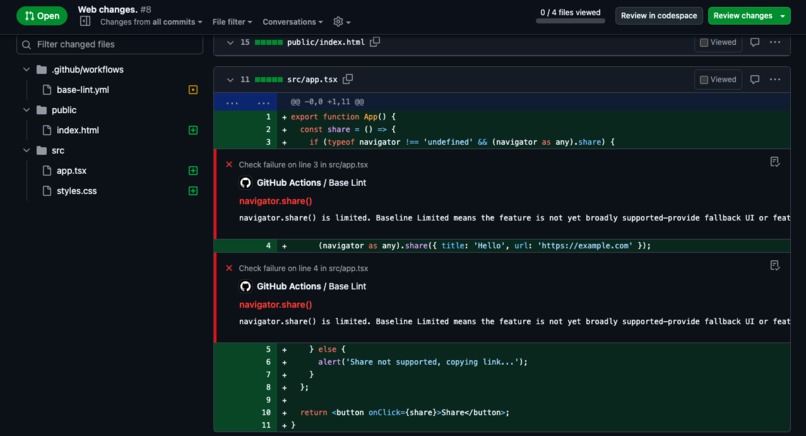Collapse the public/index.html diff
The image size is (806, 436).
(x=230, y=42)
